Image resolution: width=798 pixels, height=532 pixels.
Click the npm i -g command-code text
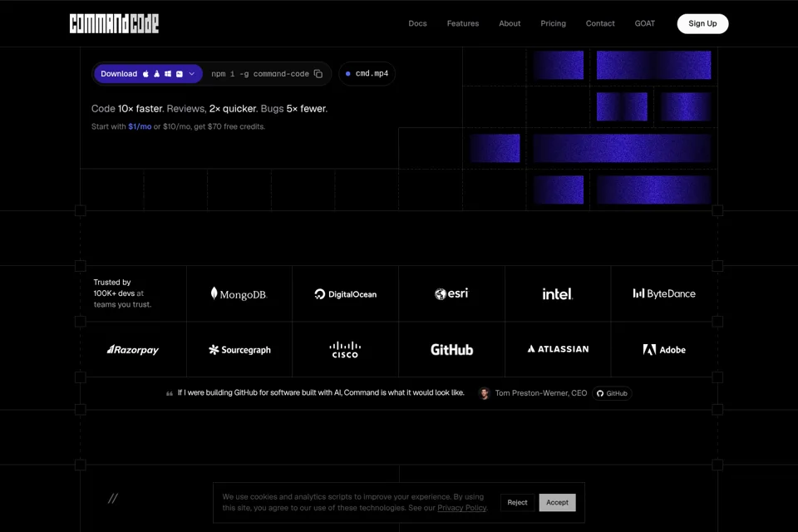(x=260, y=74)
